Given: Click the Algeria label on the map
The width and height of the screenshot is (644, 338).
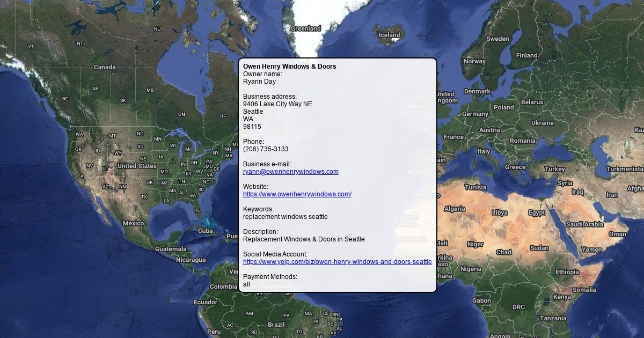Looking at the screenshot, I should (x=455, y=209).
